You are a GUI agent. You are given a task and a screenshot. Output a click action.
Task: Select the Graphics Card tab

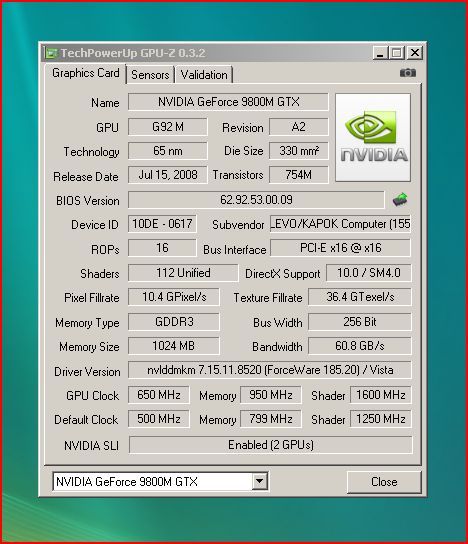[85, 73]
